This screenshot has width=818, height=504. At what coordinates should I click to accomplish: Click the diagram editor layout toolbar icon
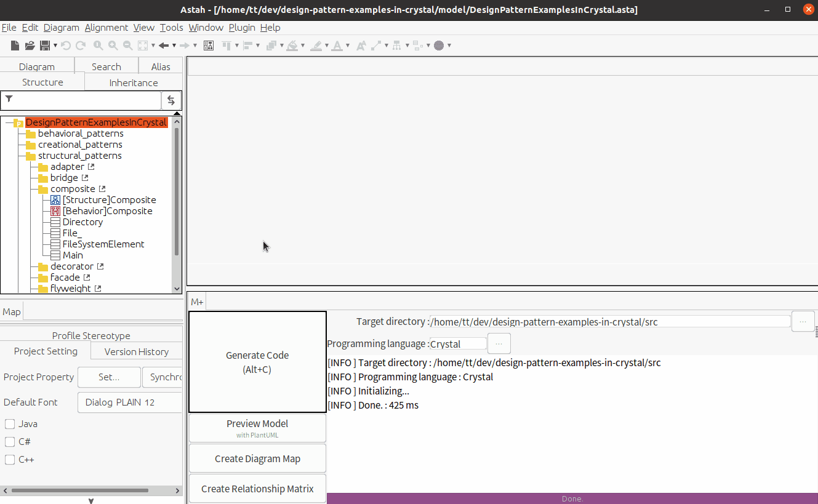tap(209, 46)
